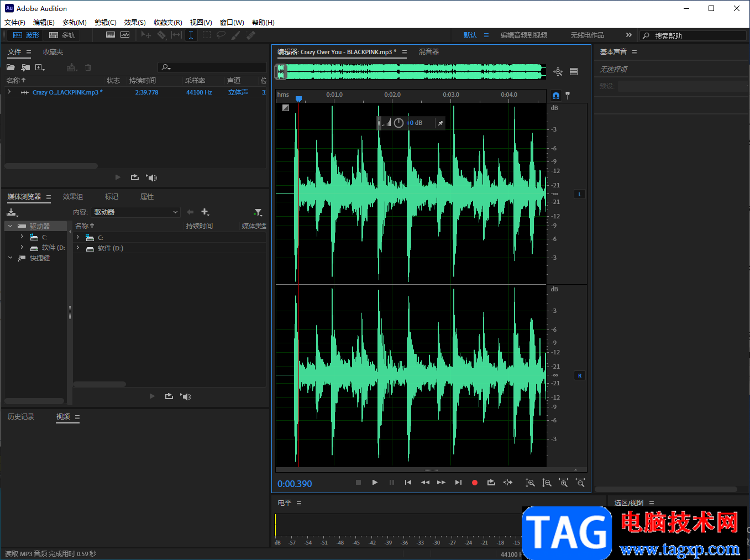
Task: Switch to Waveform (波形) view
Action: point(26,35)
